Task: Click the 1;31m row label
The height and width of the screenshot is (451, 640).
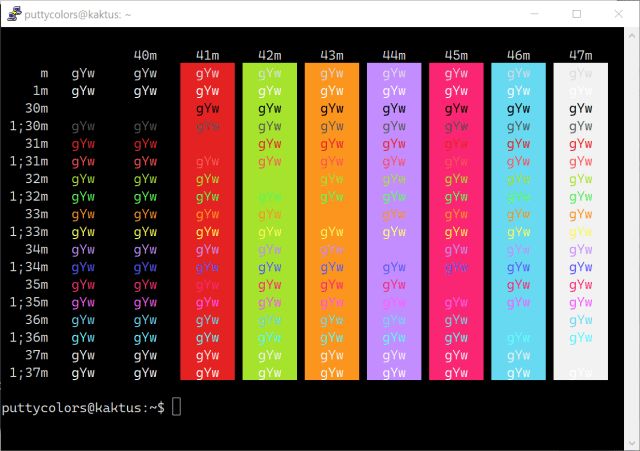Action: (28, 161)
